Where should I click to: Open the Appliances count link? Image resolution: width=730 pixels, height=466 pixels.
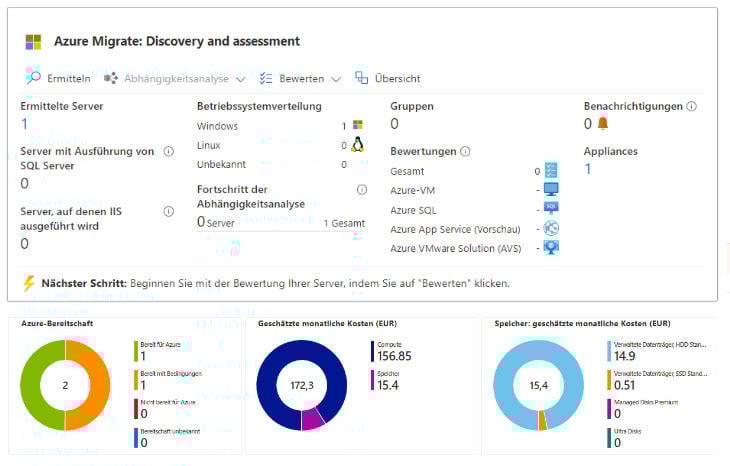(588, 169)
